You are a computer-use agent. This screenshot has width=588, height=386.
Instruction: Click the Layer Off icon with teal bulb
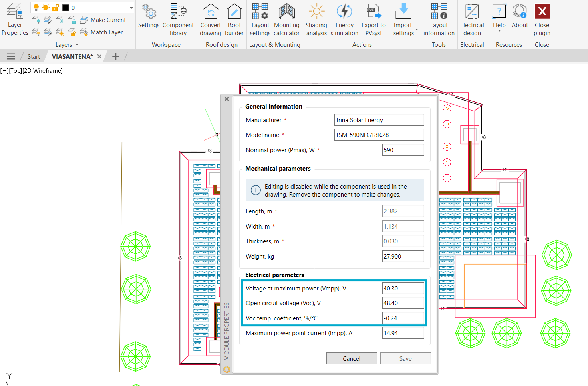click(36, 20)
